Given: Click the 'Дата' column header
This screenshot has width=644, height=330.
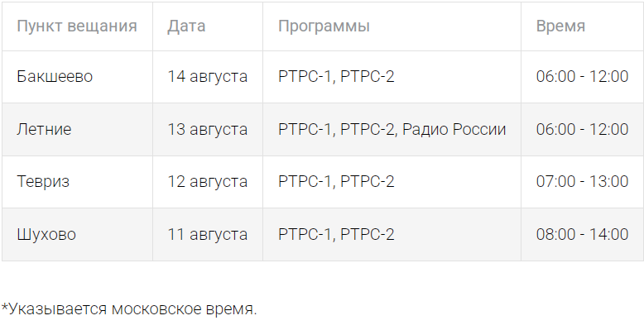Looking at the screenshot, I should [208, 26].
